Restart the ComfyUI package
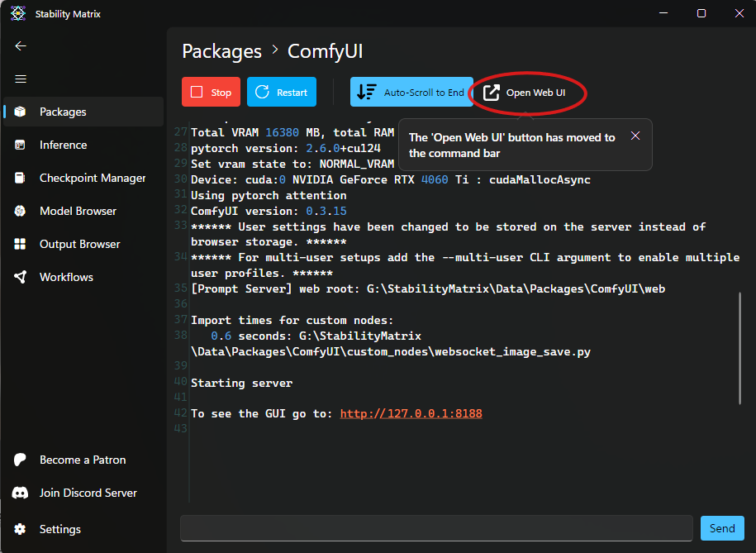The image size is (756, 553). 282,92
